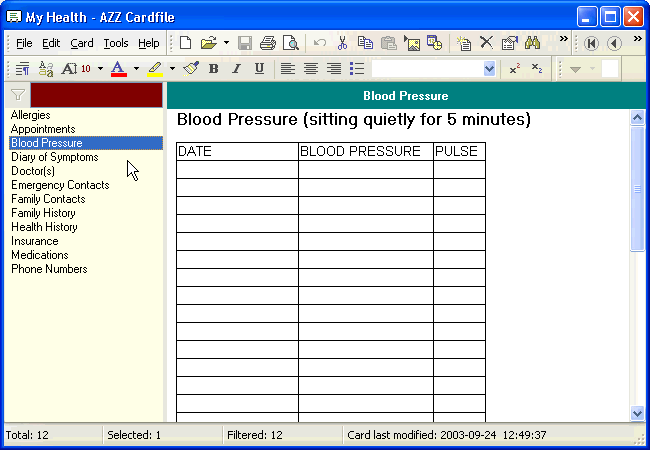
Task: Paste from clipboard with the Paste icon
Action: coord(388,43)
